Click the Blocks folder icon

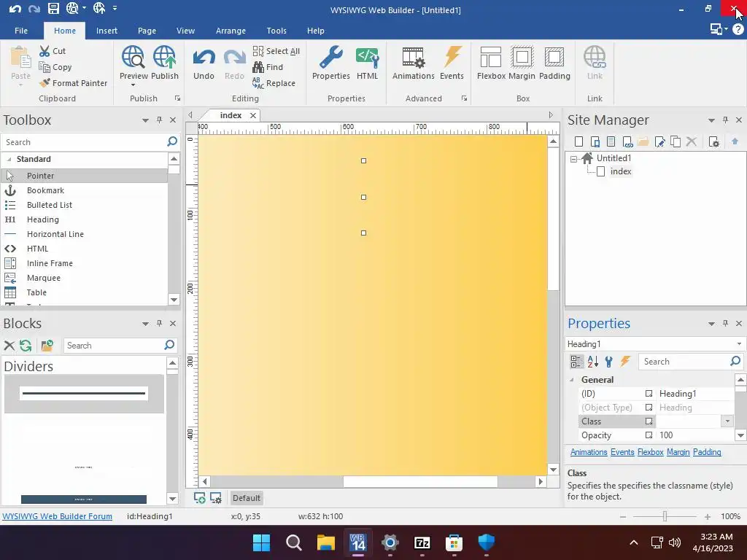[47, 345]
